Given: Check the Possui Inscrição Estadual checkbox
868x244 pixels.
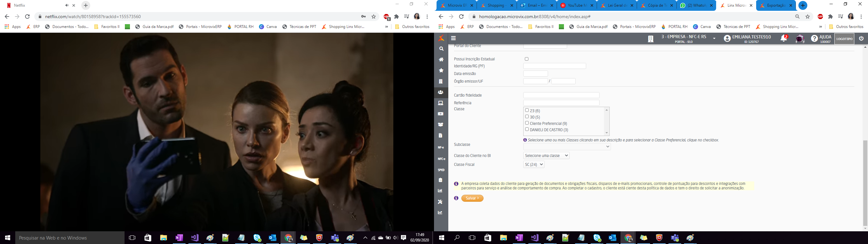Looking at the screenshot, I should [527, 59].
